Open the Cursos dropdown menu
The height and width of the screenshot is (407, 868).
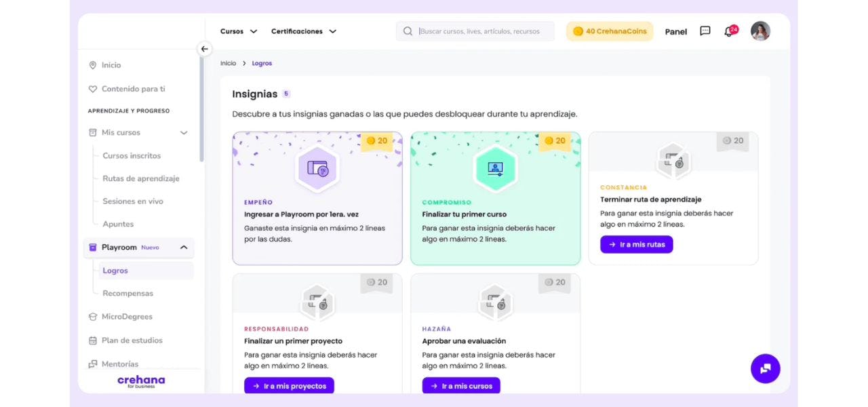[x=238, y=31]
